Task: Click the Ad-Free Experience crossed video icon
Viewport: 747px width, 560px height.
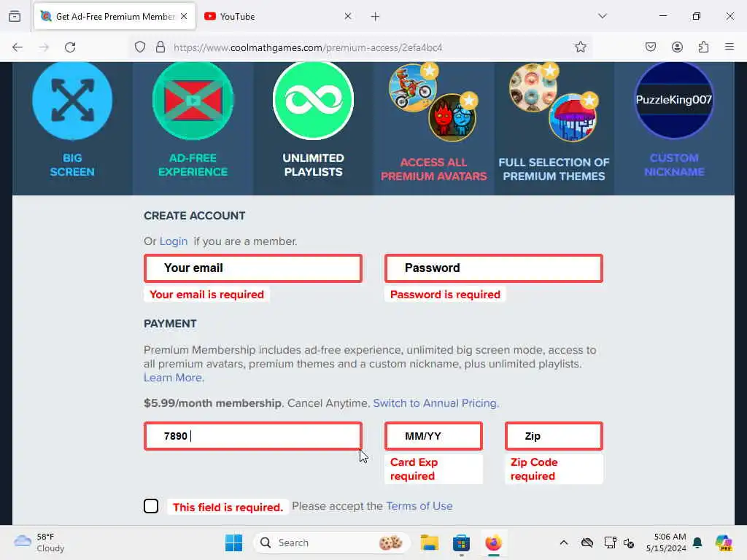Action: (193, 101)
